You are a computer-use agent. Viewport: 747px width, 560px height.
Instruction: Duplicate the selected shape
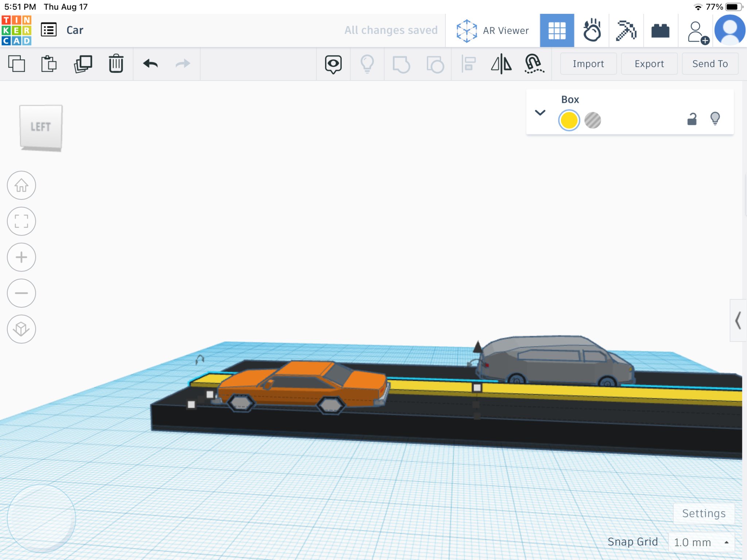83,63
